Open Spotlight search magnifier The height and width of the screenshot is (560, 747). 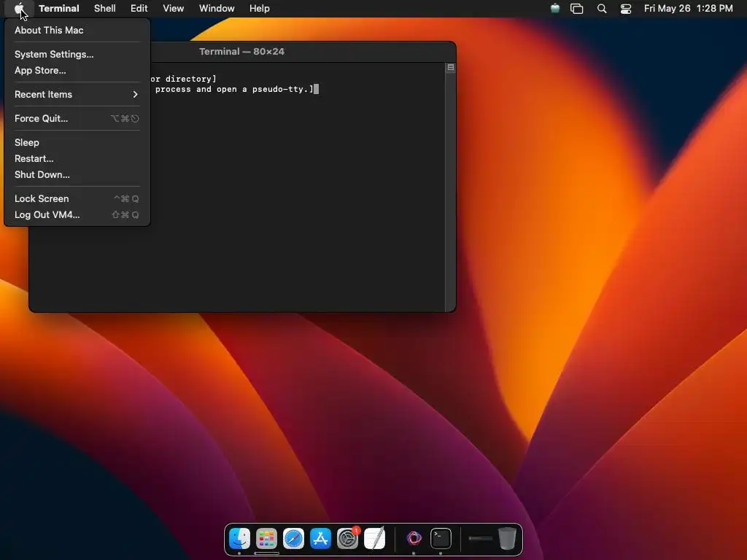point(602,9)
